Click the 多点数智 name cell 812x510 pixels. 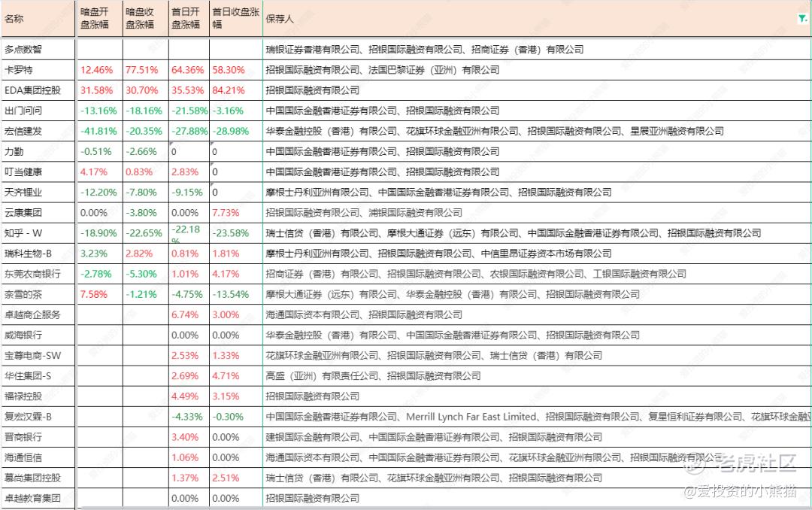coord(39,49)
